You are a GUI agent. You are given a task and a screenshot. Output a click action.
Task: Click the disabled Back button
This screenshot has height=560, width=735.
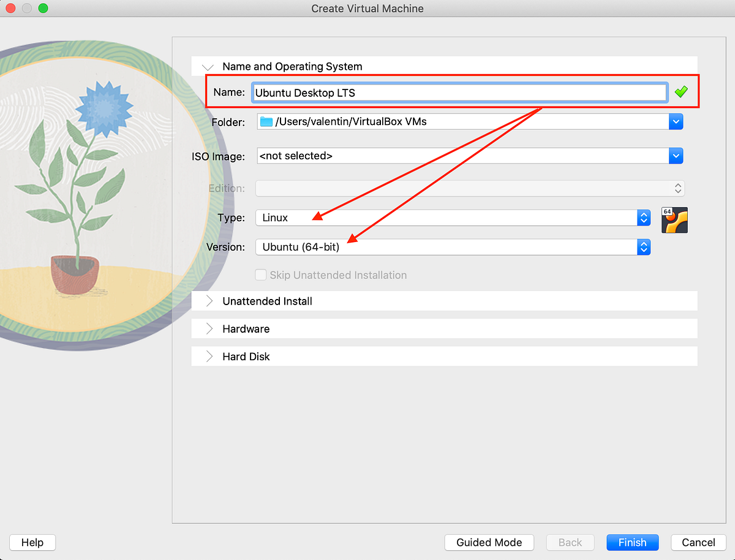(x=570, y=542)
